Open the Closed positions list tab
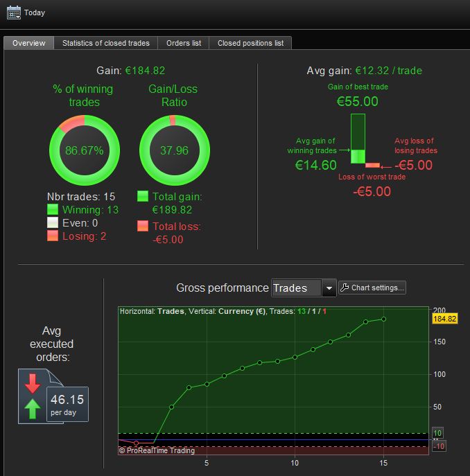 pyautogui.click(x=251, y=43)
